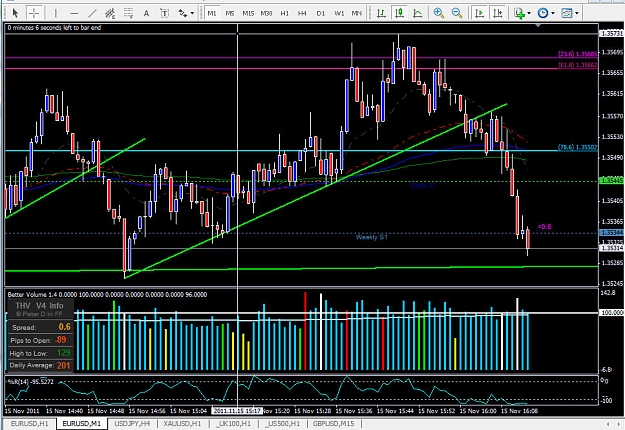The height and width of the screenshot is (430, 625).
Task: Open the USDJPY,H4 chart tab
Action: click(132, 424)
